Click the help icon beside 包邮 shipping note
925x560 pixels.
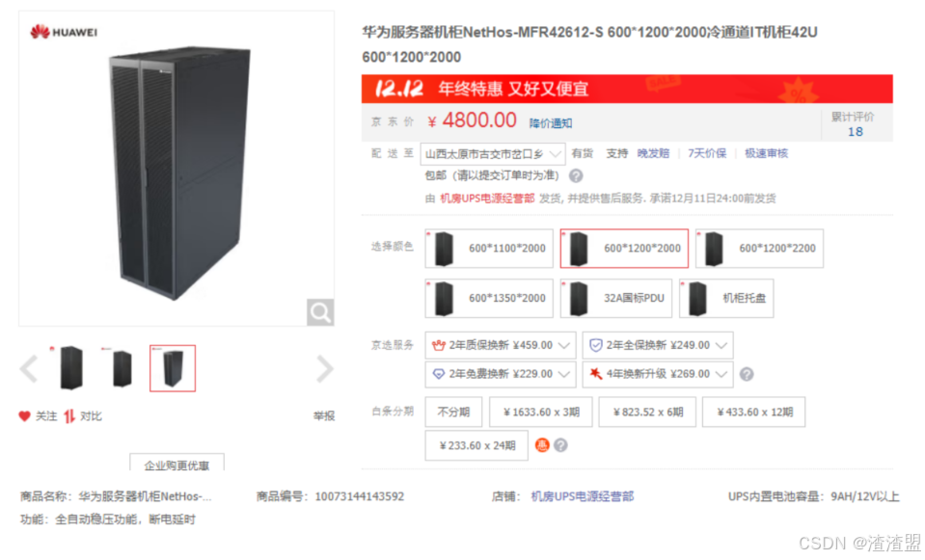pos(576,175)
